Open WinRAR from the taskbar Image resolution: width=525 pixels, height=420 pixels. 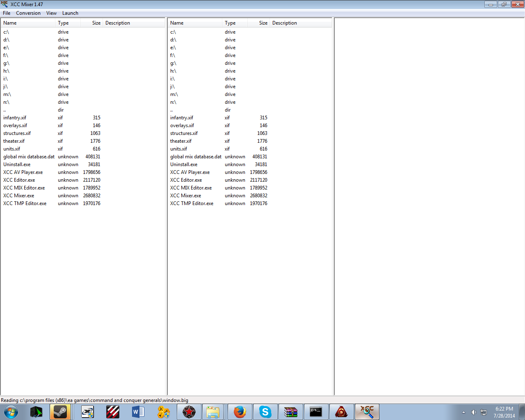click(290, 412)
